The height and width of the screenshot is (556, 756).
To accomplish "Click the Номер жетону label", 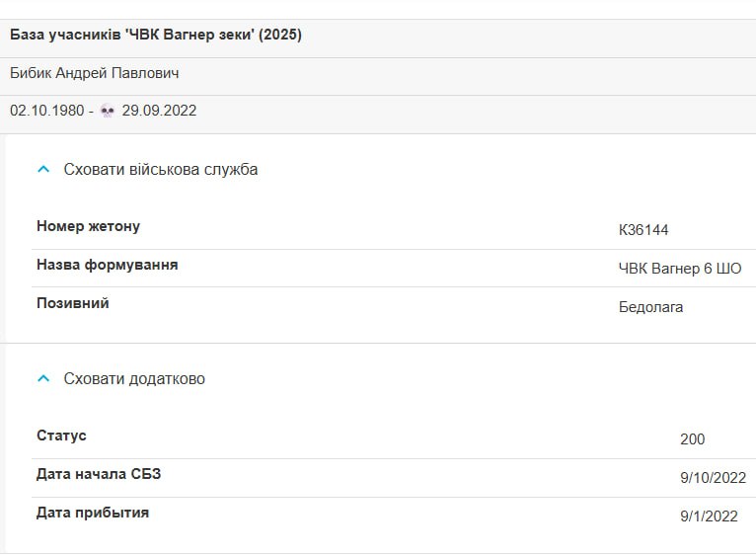I will [x=88, y=226].
